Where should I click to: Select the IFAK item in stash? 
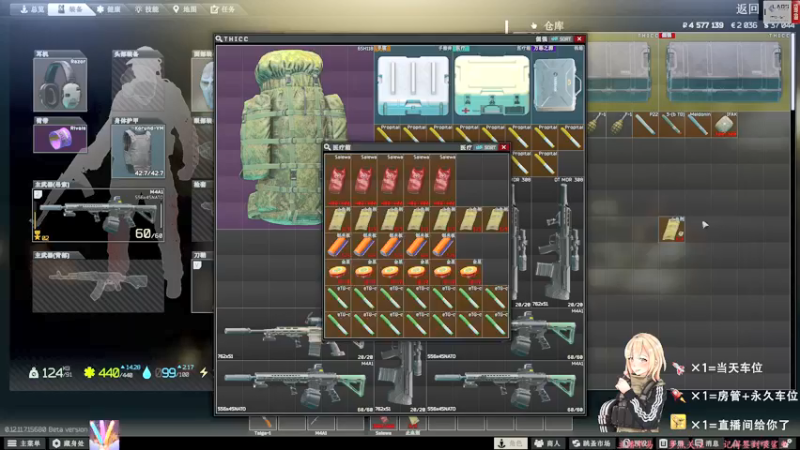pyautogui.click(x=724, y=124)
